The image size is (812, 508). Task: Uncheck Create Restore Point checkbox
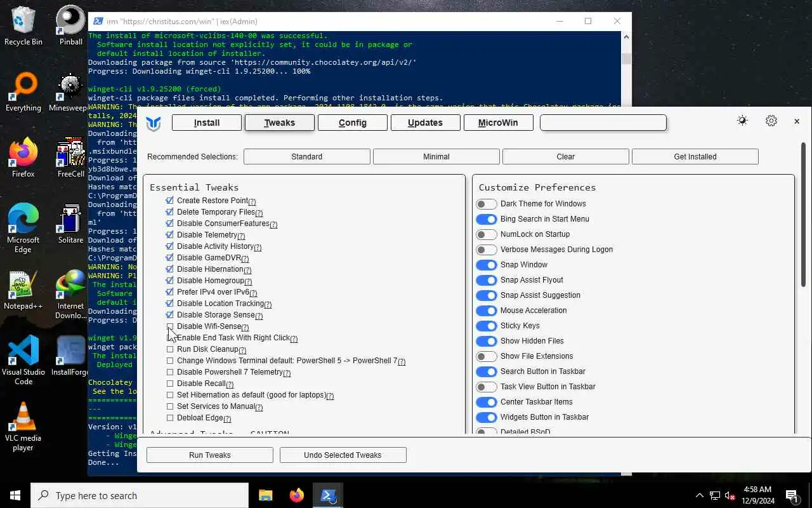170,201
